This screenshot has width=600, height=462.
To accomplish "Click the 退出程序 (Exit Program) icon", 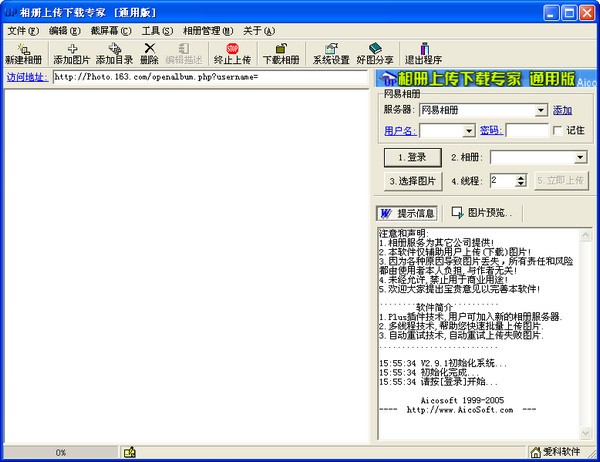I will coord(424,48).
